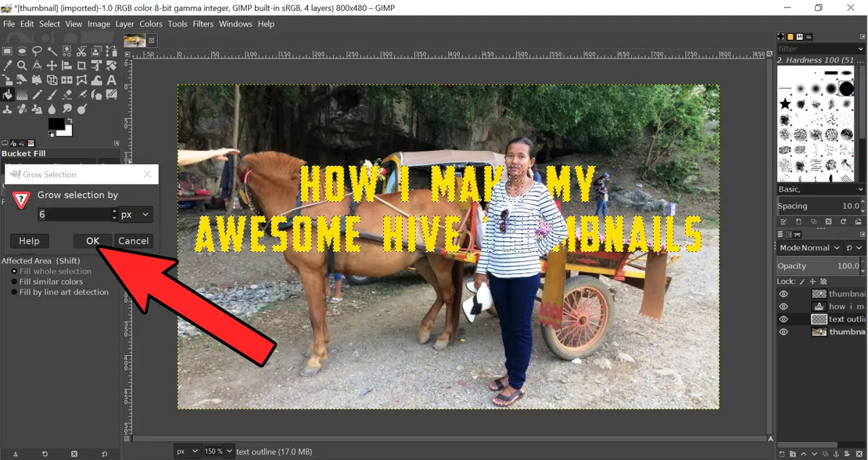Viewport: 868px width, 460px height.
Task: Open the brushes panel configuration menu
Action: 863,37
